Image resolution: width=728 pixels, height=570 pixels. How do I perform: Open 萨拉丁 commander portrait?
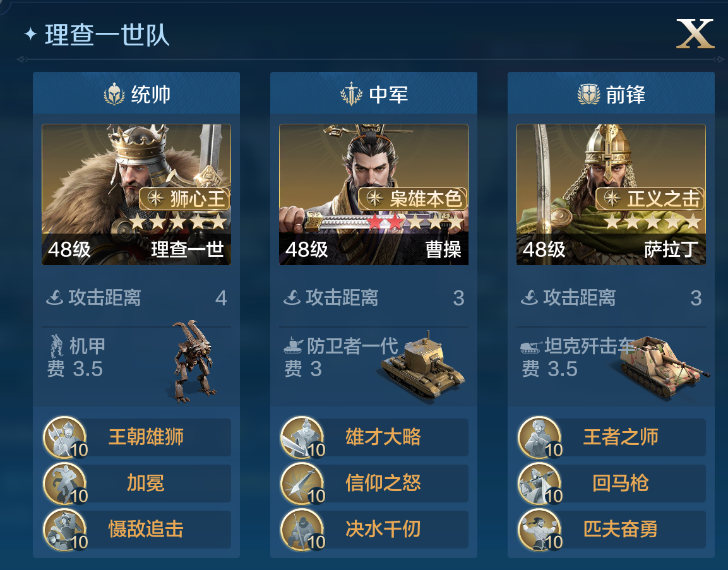611,194
